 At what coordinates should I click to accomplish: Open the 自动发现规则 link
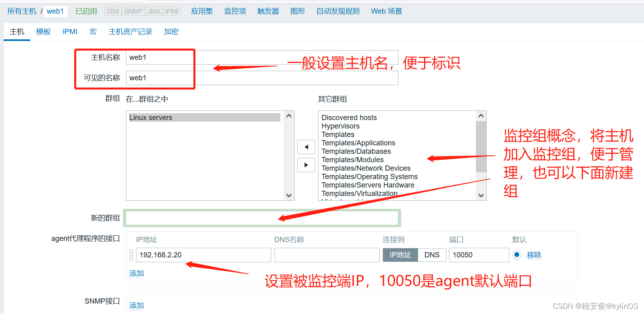[x=338, y=11]
